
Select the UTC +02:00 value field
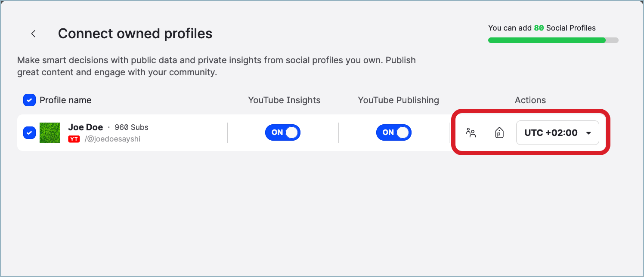coord(551,132)
